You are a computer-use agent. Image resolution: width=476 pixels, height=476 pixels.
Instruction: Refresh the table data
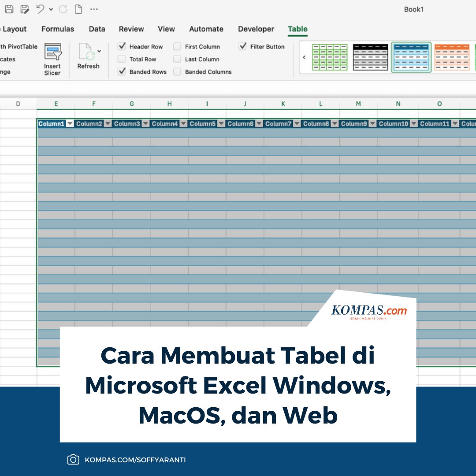[88, 59]
